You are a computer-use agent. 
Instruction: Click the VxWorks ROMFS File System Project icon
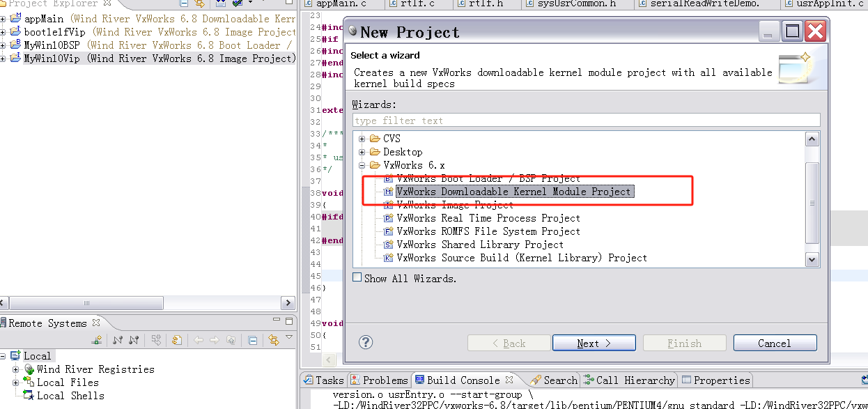389,231
